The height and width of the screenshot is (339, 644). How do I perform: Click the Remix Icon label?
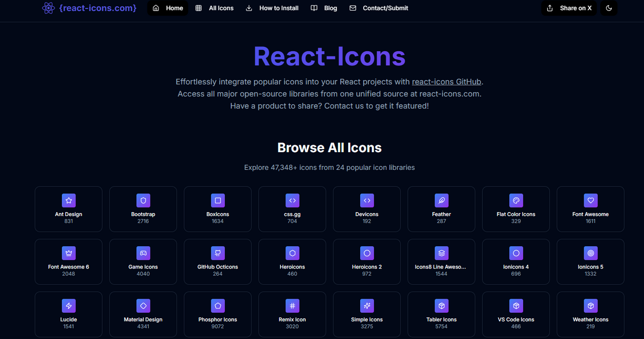[292, 319]
